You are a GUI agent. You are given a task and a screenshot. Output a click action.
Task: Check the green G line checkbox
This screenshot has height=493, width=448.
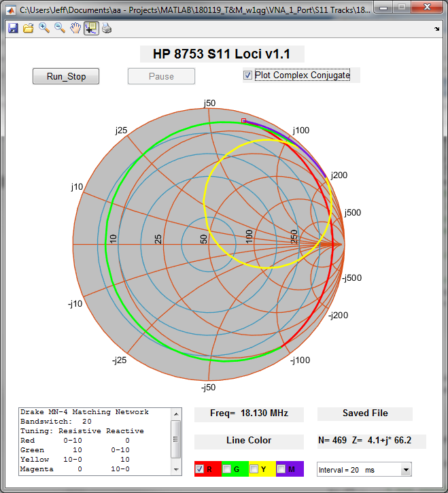point(226,469)
